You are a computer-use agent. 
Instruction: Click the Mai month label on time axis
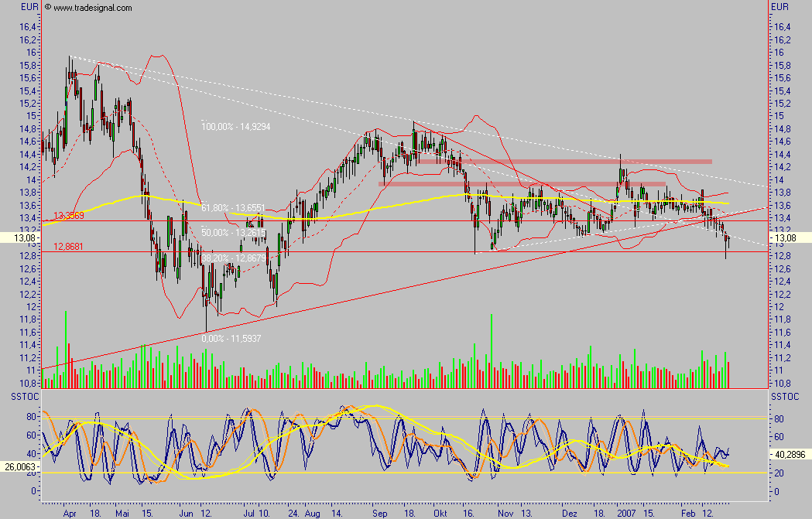click(122, 514)
